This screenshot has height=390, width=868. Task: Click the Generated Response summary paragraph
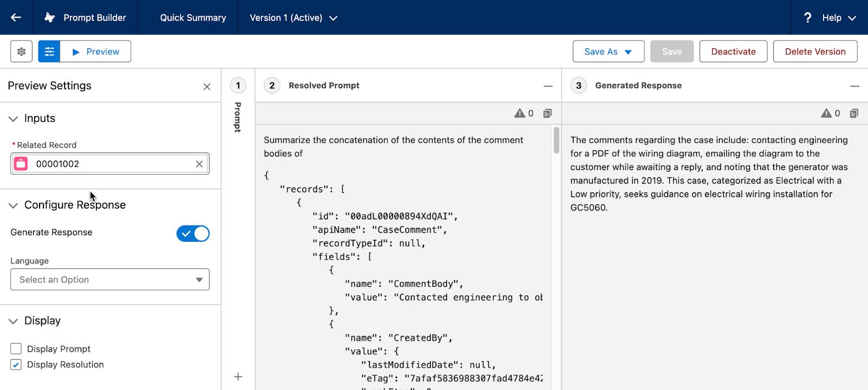click(x=709, y=174)
